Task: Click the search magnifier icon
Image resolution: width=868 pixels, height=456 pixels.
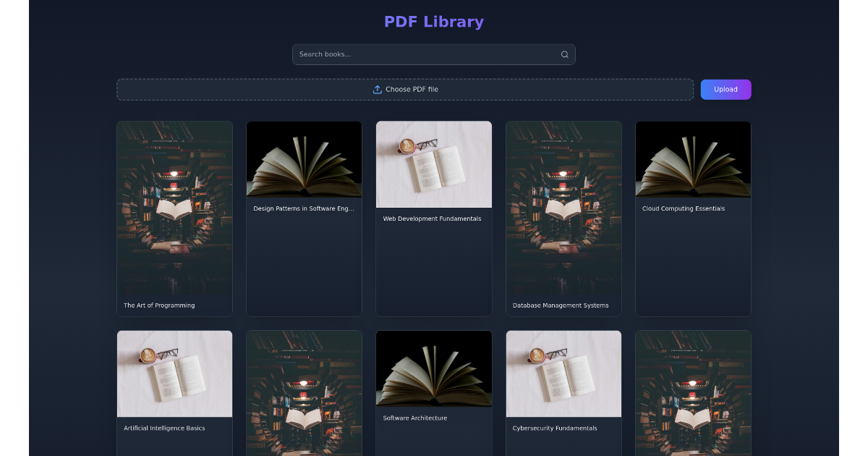Action: click(x=564, y=54)
